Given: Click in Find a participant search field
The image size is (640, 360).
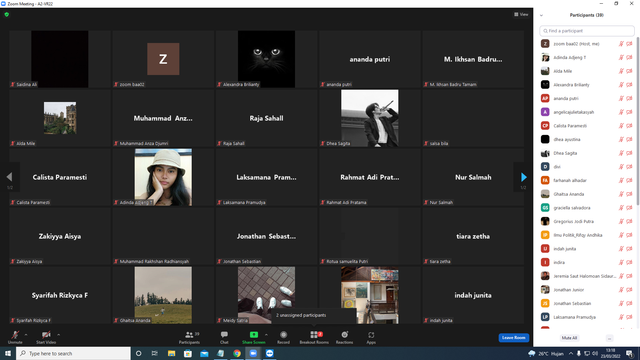Looking at the screenshot, I should [587, 31].
